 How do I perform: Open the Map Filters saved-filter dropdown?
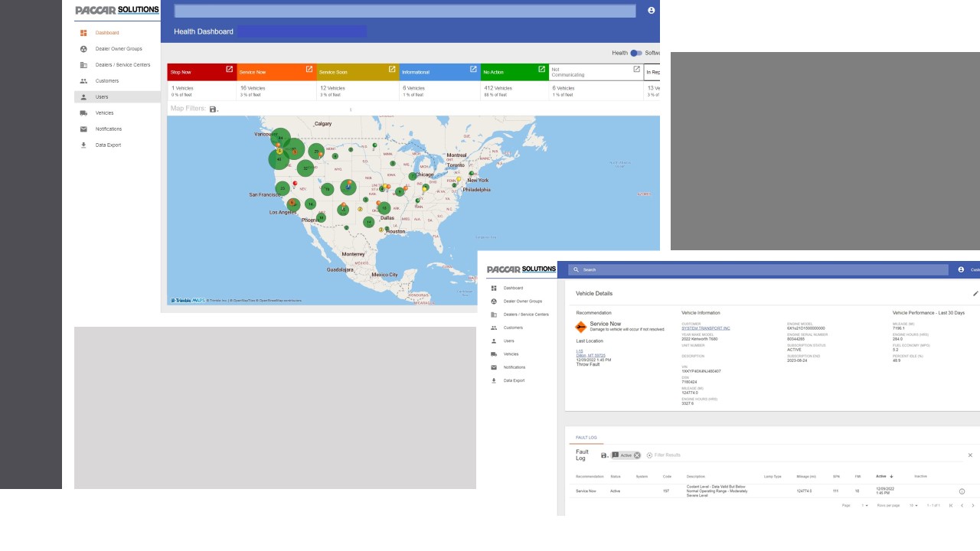214,109
